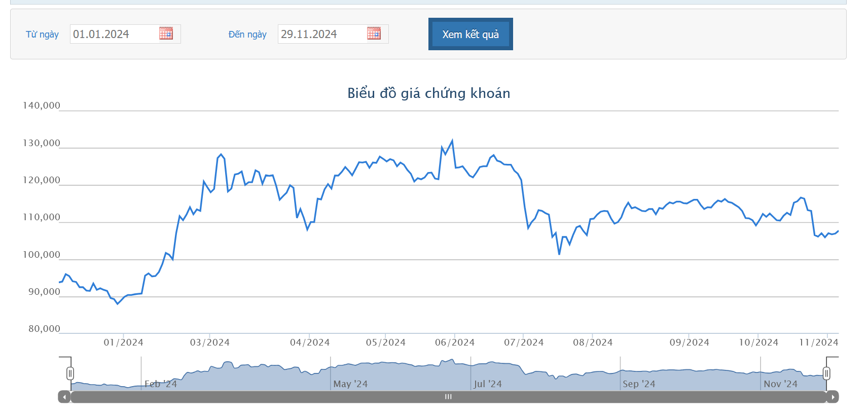Click the 05/2024 x-axis label
868x411 pixels.
pos(386,342)
